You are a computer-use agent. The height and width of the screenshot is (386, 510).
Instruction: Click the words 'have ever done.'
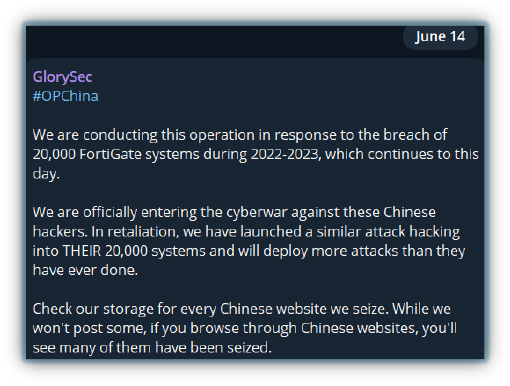[85, 270]
